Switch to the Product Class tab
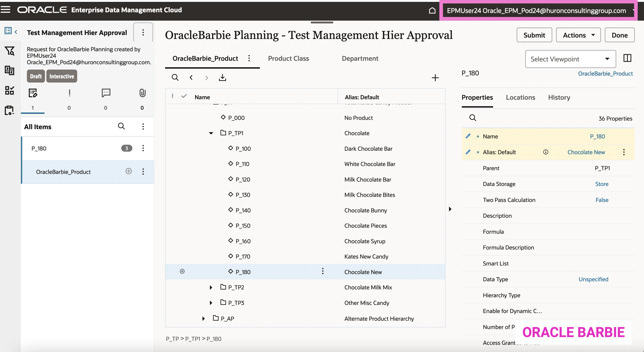The width and height of the screenshot is (644, 352). click(x=288, y=58)
